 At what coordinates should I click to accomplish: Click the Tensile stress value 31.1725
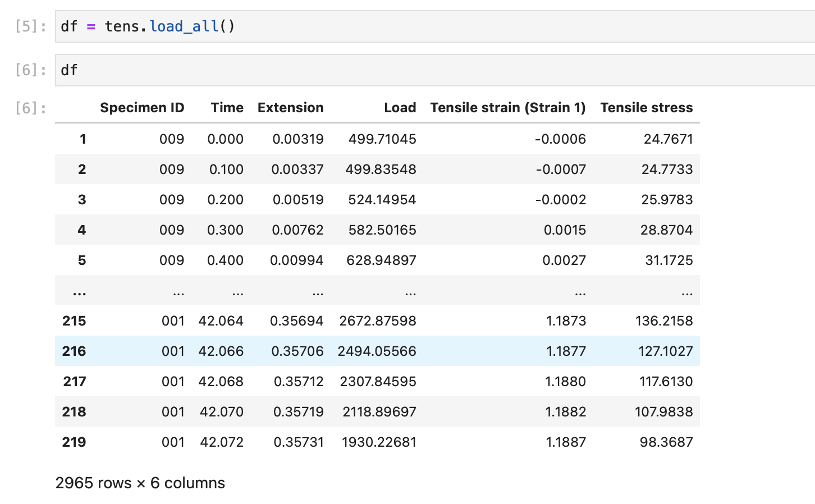pos(669,260)
